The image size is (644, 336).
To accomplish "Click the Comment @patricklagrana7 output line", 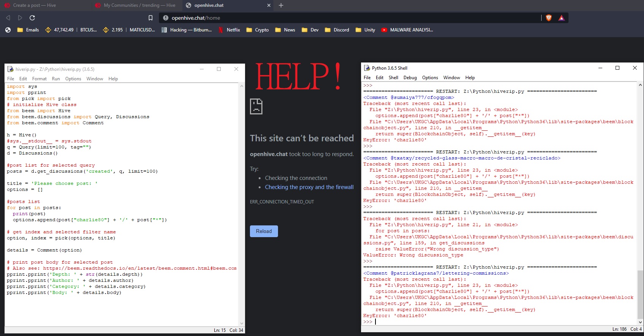I will [x=436, y=273].
